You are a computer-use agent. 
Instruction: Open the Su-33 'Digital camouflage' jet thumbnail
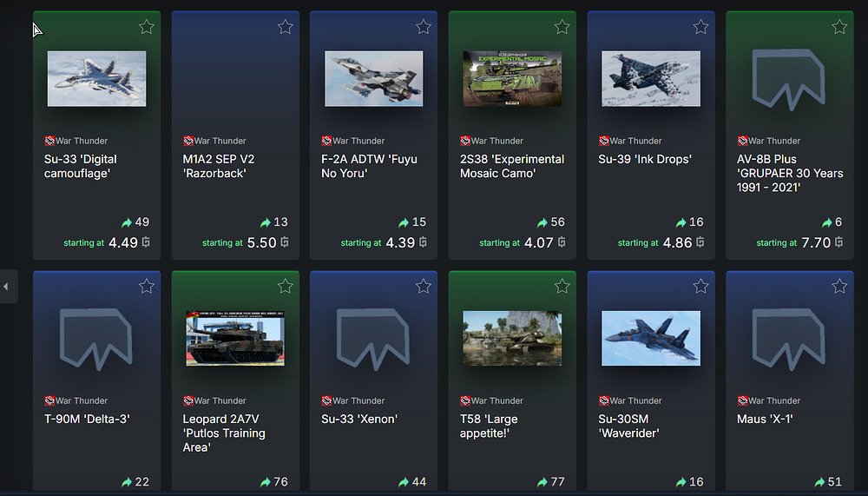point(97,79)
